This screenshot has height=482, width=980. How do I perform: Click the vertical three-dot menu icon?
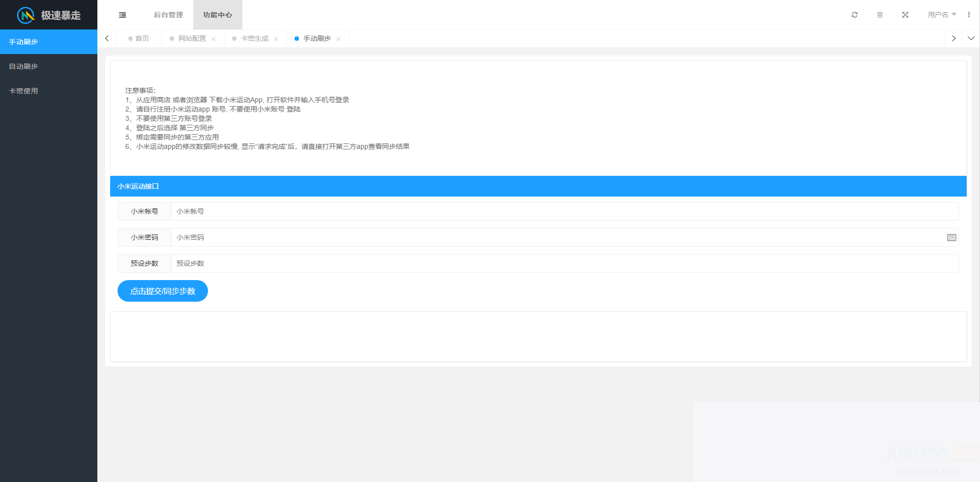coord(970,15)
